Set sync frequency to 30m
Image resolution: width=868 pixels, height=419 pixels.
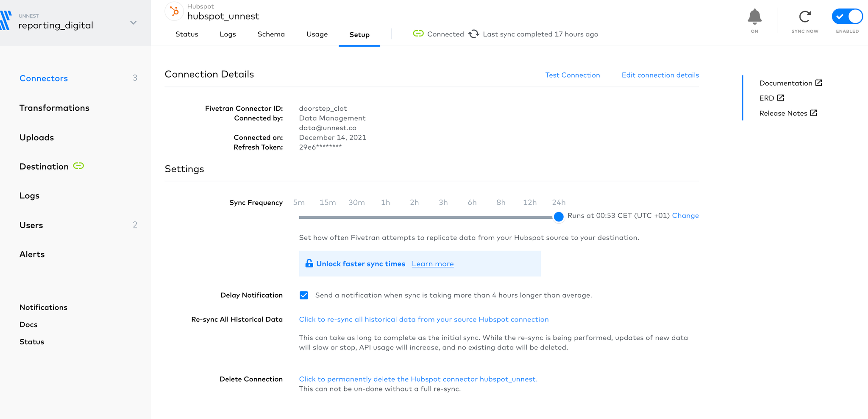click(356, 203)
